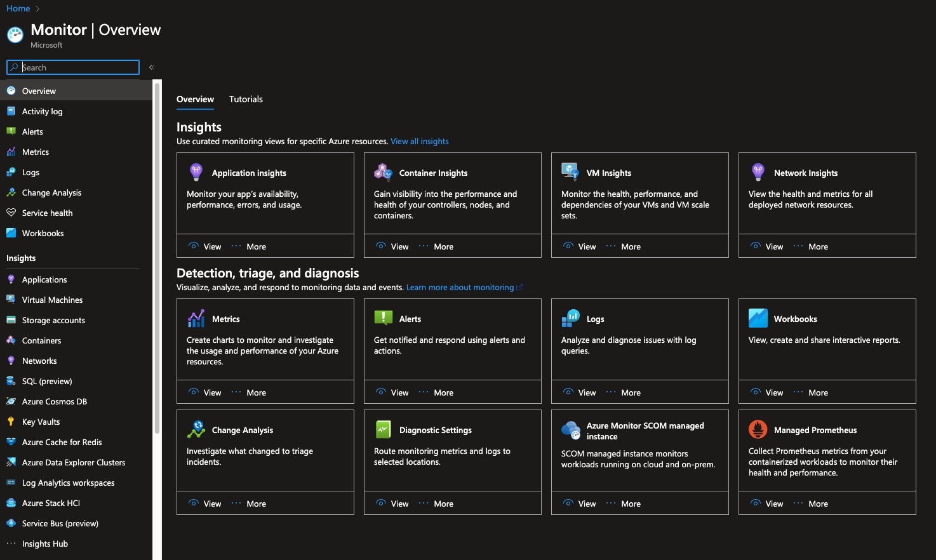
Task: Click the Monitor gauge icon in header
Action: click(15, 34)
